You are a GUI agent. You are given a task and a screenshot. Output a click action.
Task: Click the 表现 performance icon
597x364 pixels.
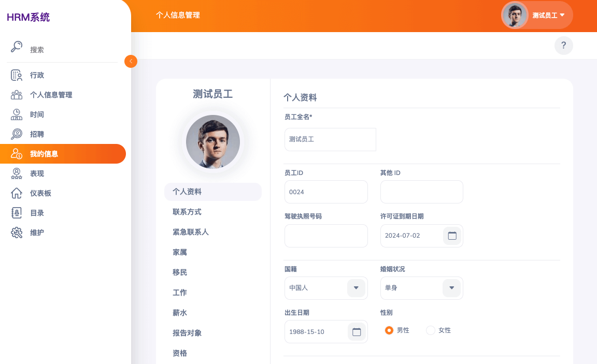pos(17,173)
